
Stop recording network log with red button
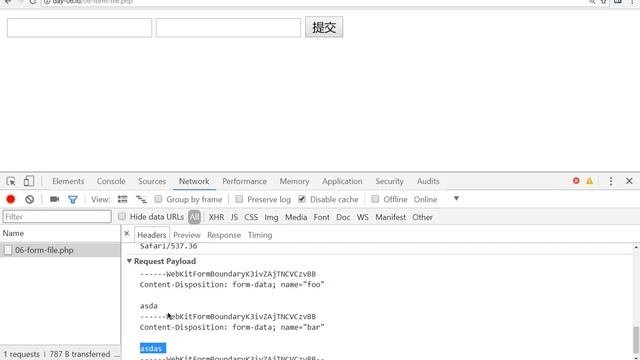point(11,199)
